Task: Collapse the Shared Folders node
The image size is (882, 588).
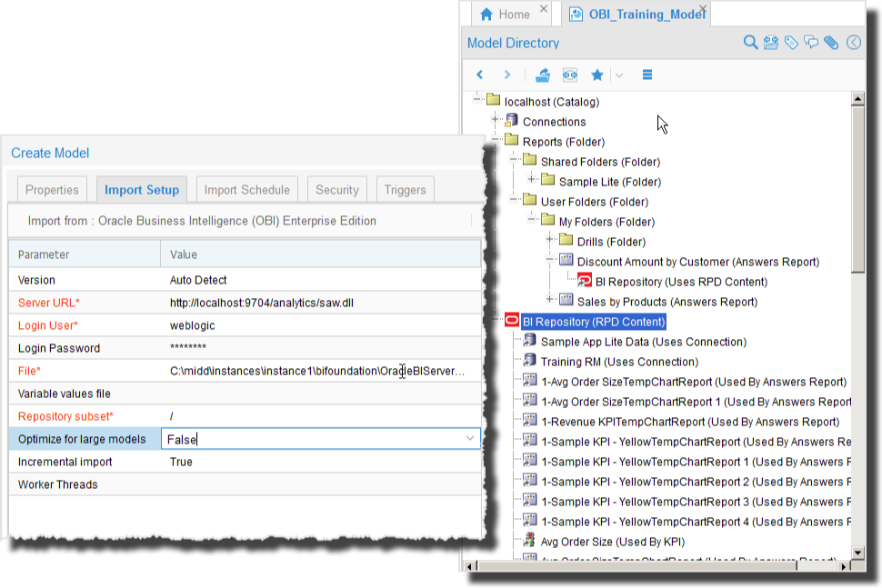Action: pos(513,160)
